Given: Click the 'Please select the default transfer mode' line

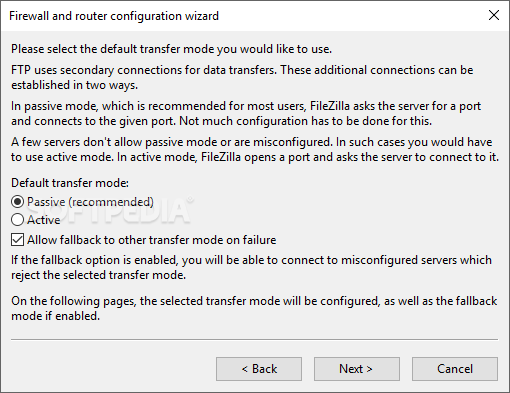Looking at the screenshot, I should [x=171, y=49].
